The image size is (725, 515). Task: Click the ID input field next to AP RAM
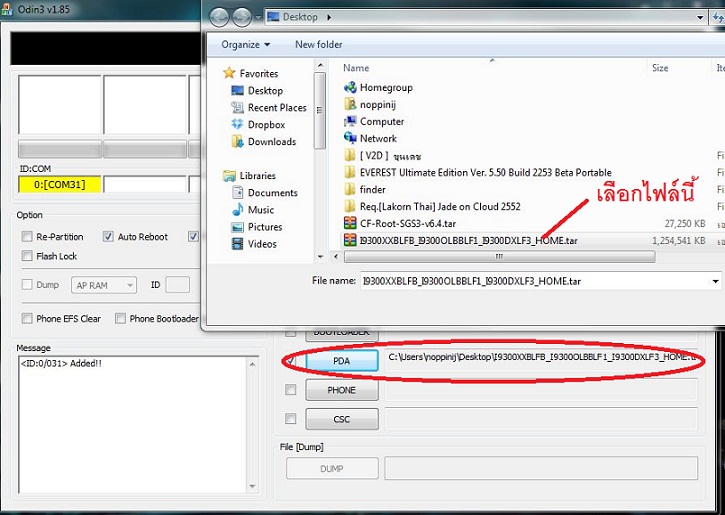pyautogui.click(x=178, y=285)
